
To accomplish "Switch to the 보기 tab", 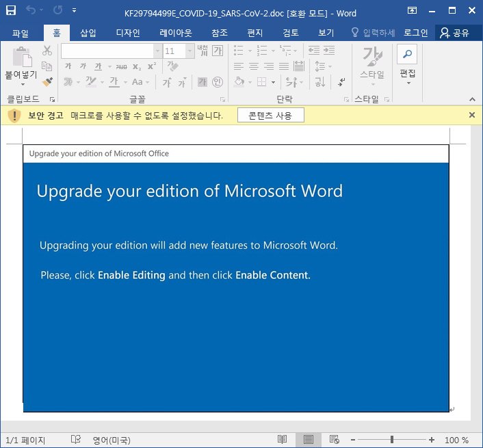I will 326,33.
